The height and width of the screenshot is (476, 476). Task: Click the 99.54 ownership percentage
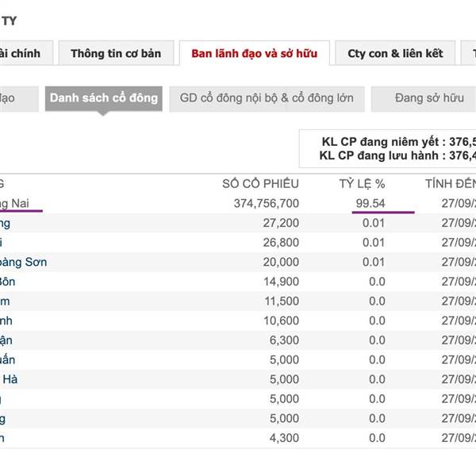(x=370, y=204)
